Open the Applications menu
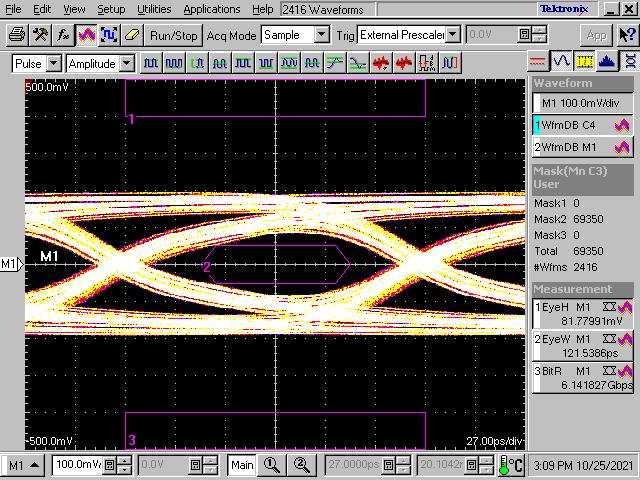This screenshot has width=640, height=480. [x=212, y=9]
